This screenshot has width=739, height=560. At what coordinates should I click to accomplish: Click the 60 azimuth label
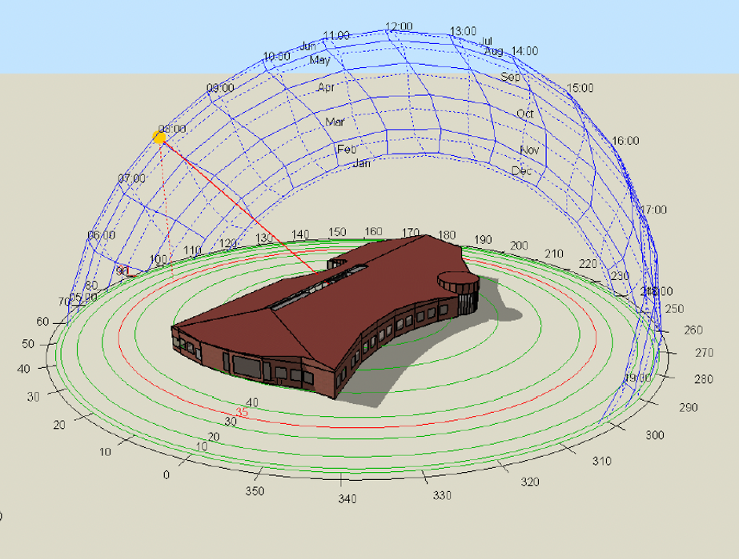tap(42, 322)
